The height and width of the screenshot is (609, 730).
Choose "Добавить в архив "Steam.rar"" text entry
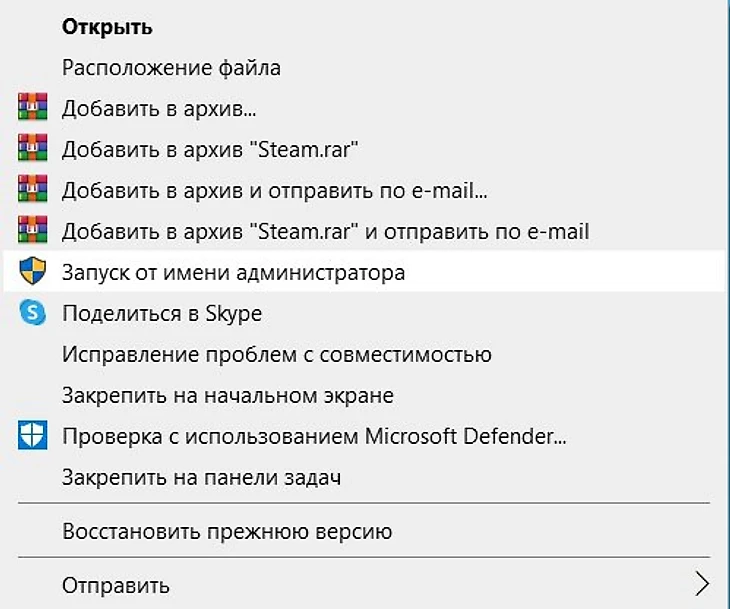(x=210, y=150)
